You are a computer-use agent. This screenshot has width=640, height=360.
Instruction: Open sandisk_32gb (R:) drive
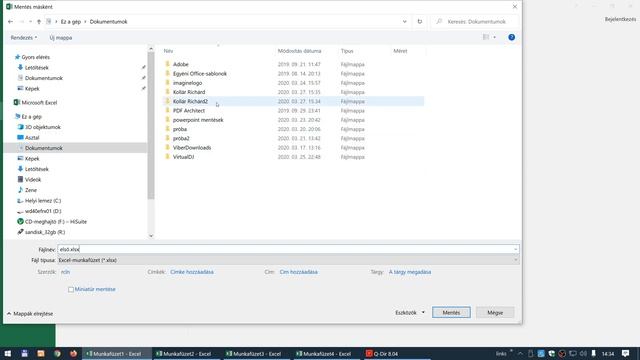click(x=45, y=232)
